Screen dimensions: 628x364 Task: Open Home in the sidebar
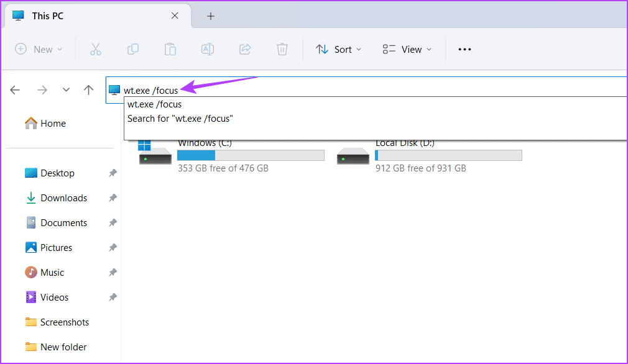[45, 124]
